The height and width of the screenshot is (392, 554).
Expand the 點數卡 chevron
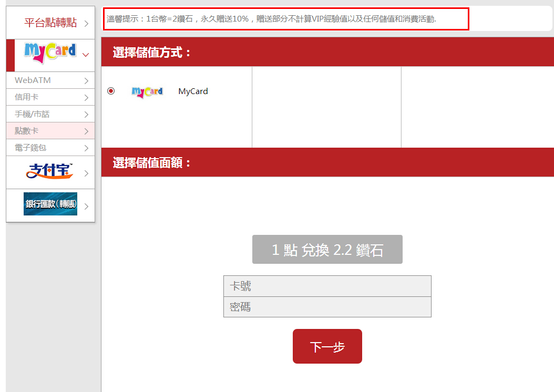pos(86,131)
